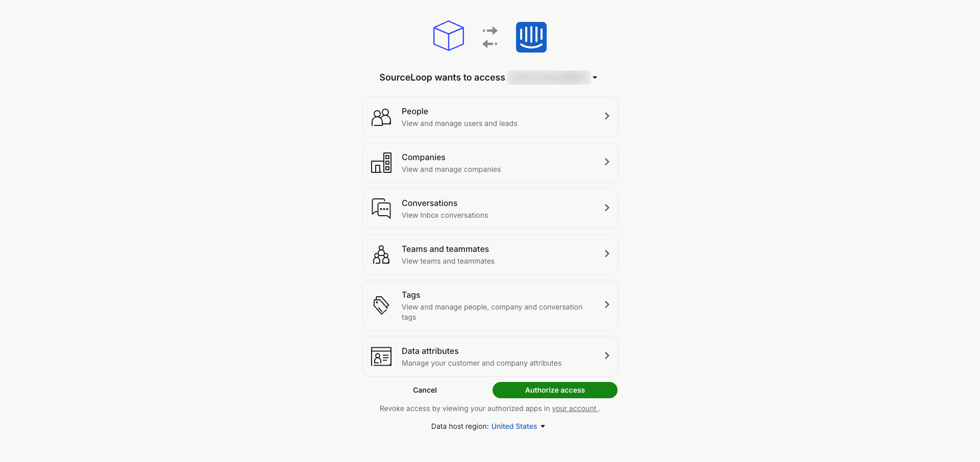Click 'Manage your customer and company attributes'

click(x=482, y=363)
